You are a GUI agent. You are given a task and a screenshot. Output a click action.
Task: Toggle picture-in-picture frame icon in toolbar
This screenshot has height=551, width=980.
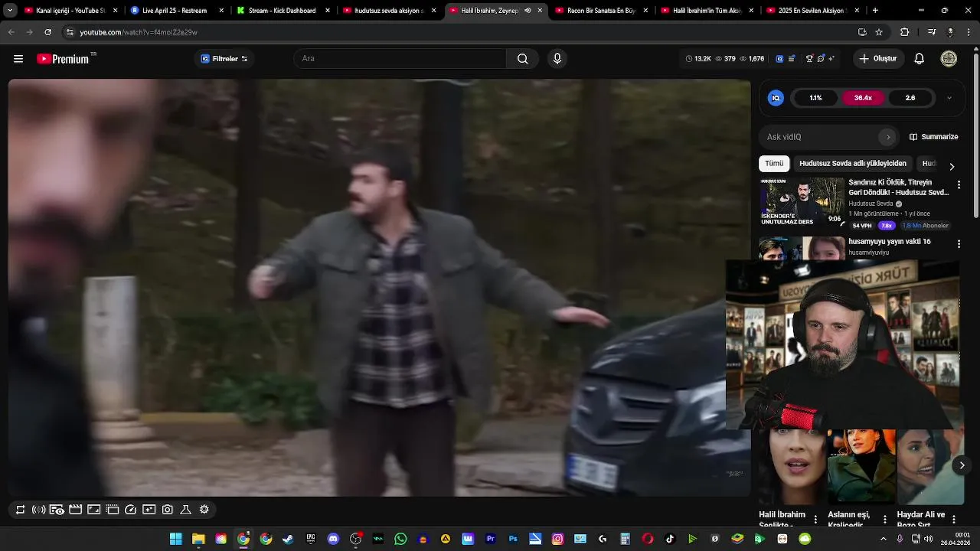click(93, 510)
